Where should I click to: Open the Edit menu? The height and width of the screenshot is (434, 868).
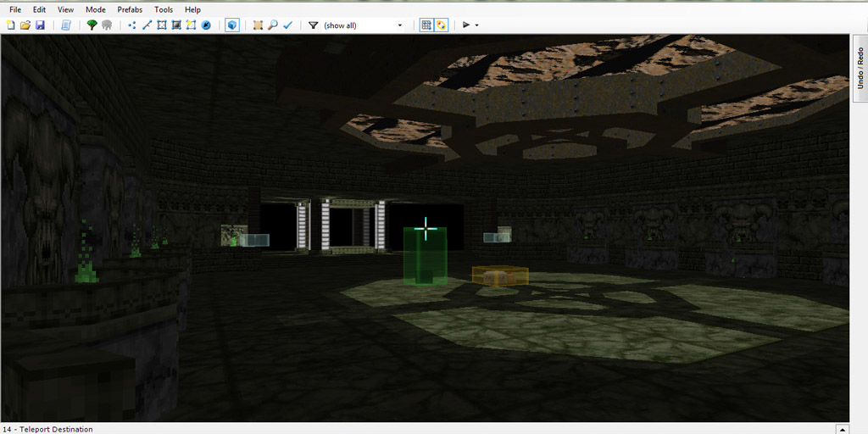39,9
